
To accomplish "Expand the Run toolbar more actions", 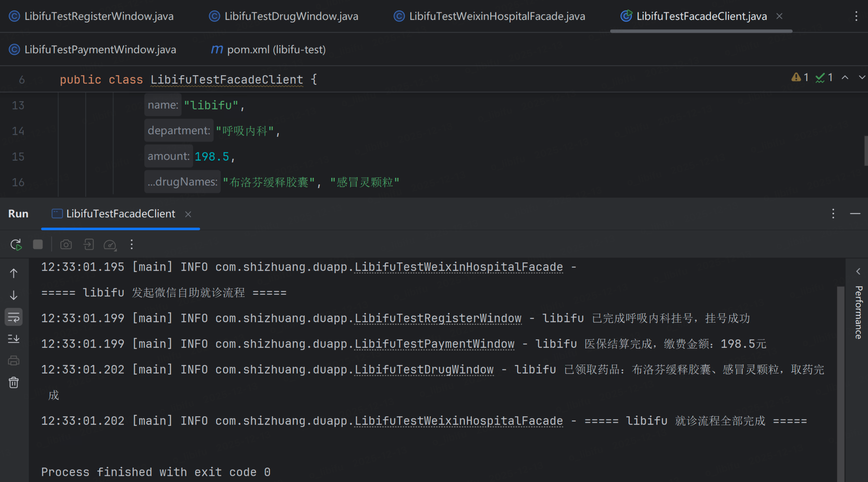I will click(x=132, y=245).
